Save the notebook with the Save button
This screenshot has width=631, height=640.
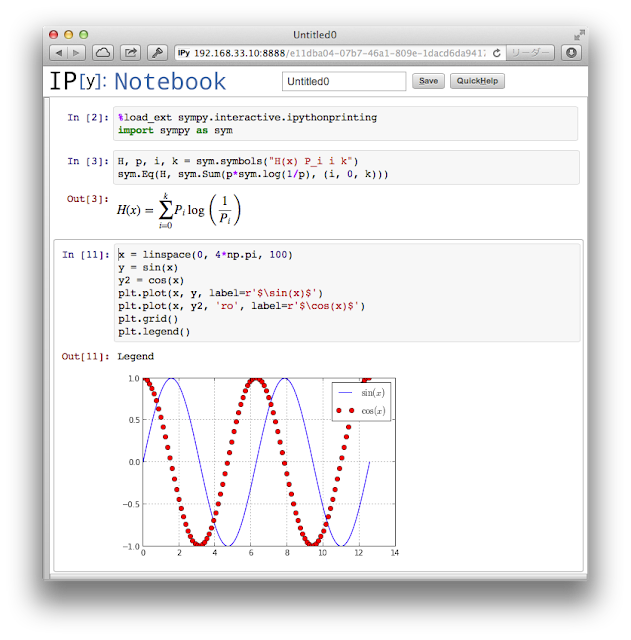[428, 81]
